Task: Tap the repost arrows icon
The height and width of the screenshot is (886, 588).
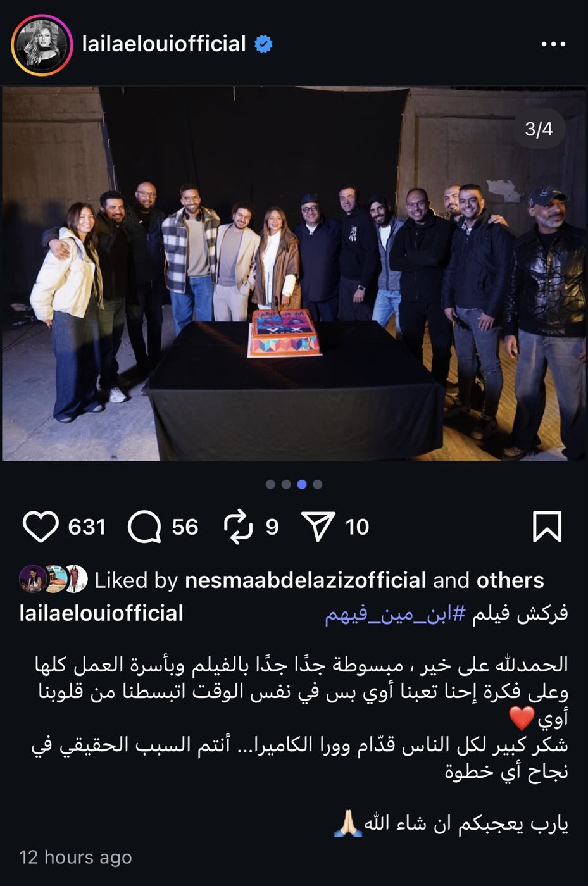Action: (x=239, y=527)
